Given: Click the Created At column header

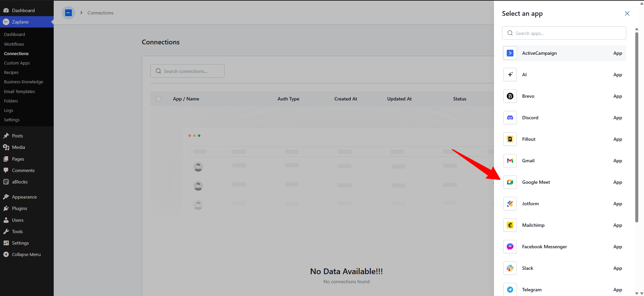Looking at the screenshot, I should click(346, 99).
